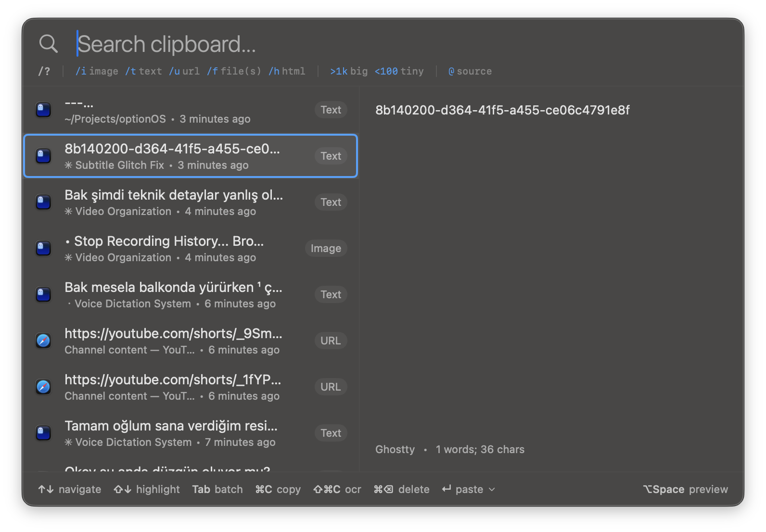Click Ghostty icon of the Stop Recording History entry

click(44, 248)
